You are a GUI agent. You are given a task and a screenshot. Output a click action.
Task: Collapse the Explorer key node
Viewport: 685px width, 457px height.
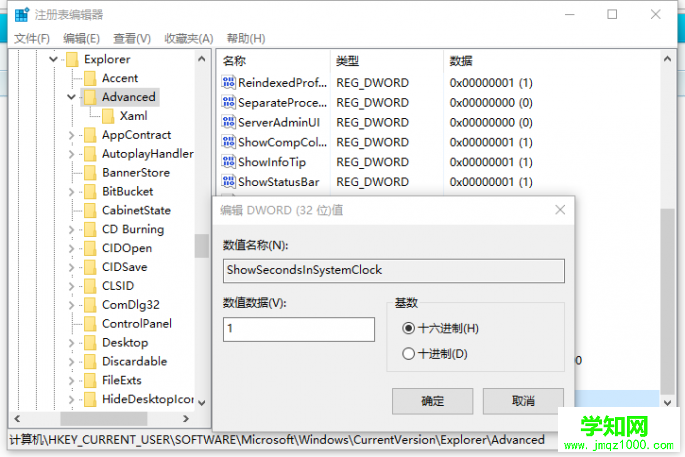coord(53,59)
